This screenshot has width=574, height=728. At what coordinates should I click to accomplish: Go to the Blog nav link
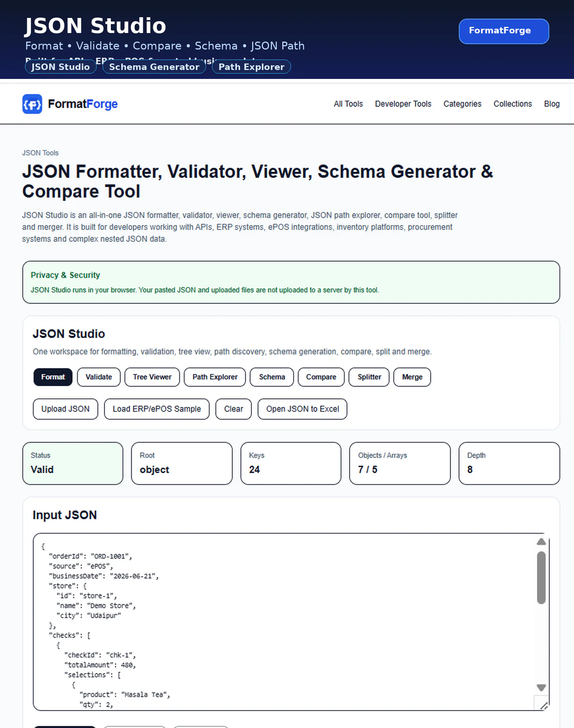coord(552,104)
